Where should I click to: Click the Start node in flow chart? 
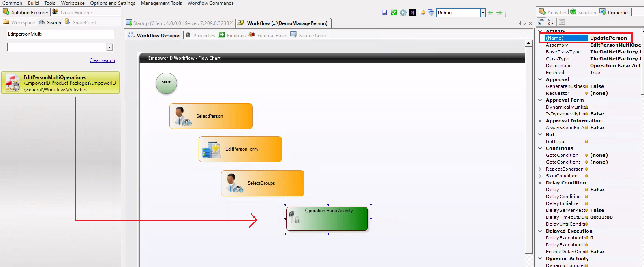coord(166,83)
